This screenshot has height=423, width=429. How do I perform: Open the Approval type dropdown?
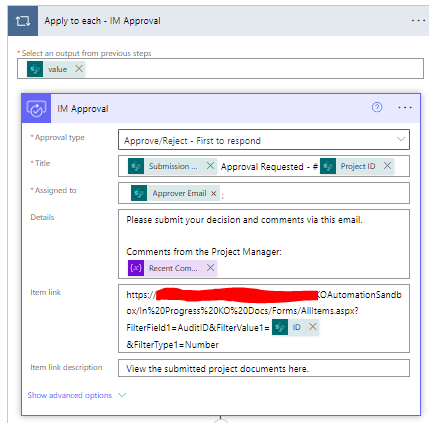264,140
